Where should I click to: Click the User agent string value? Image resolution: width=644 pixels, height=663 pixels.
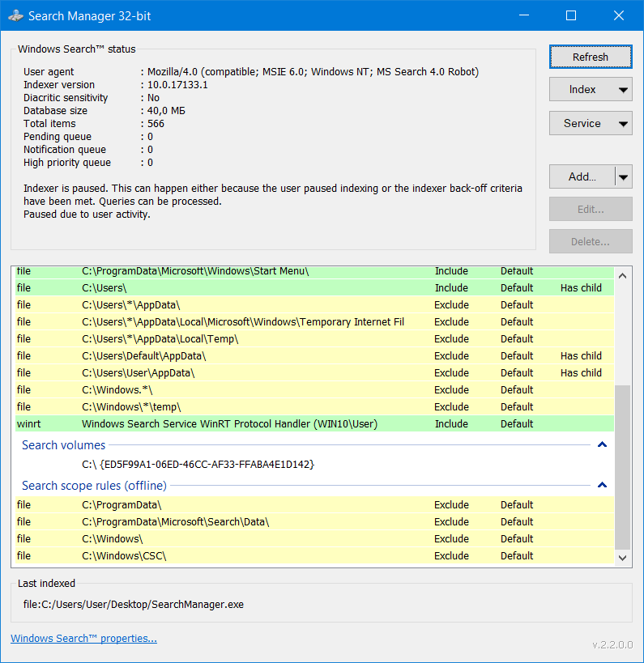click(313, 72)
